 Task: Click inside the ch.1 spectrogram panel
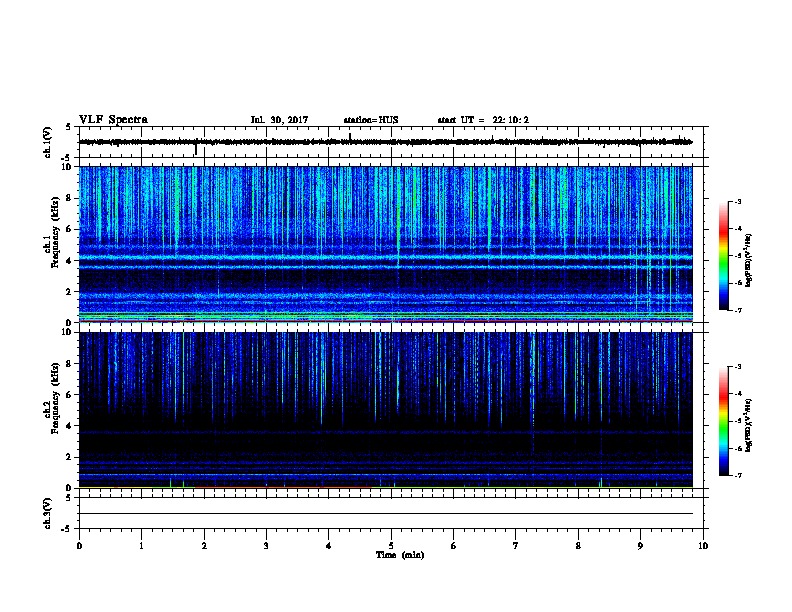coord(386,244)
